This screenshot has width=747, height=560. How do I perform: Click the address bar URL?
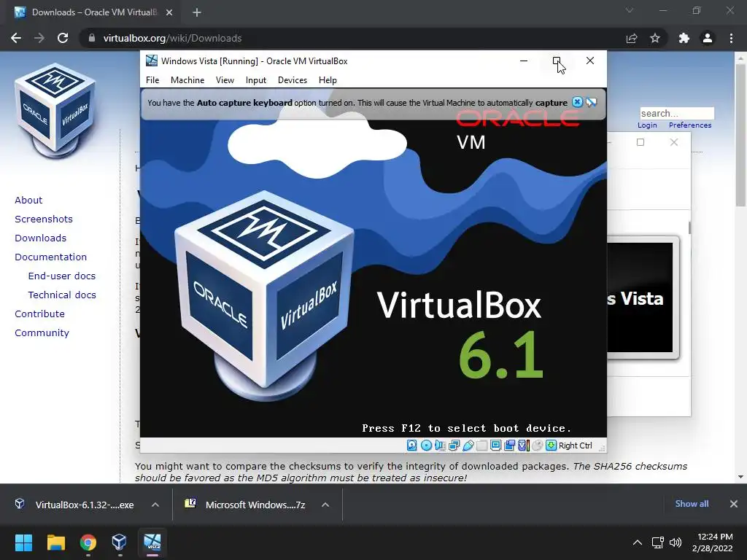(172, 38)
